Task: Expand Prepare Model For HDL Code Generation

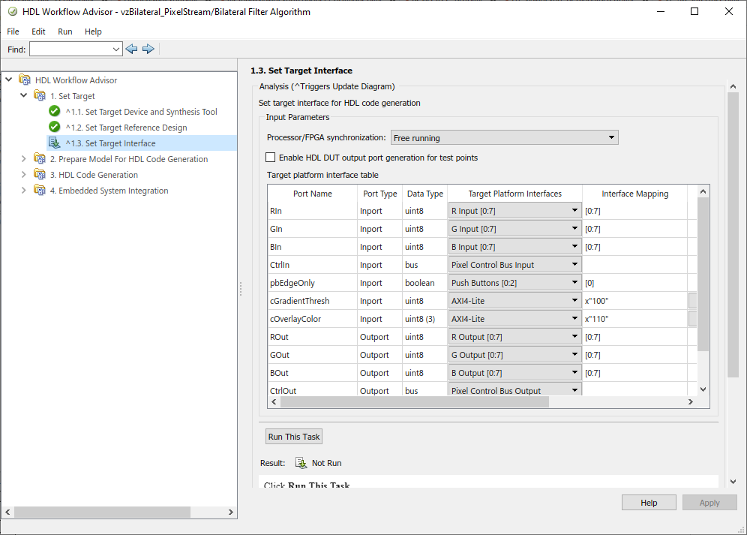Action: tap(25, 159)
